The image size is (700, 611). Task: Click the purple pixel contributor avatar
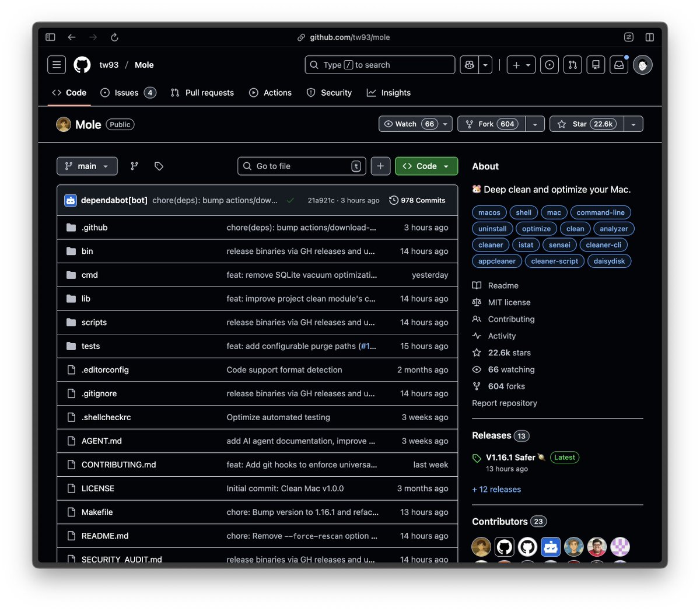(x=620, y=547)
